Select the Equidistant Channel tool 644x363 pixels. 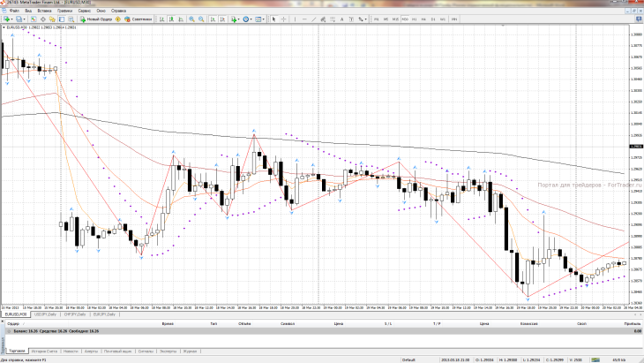click(x=323, y=19)
